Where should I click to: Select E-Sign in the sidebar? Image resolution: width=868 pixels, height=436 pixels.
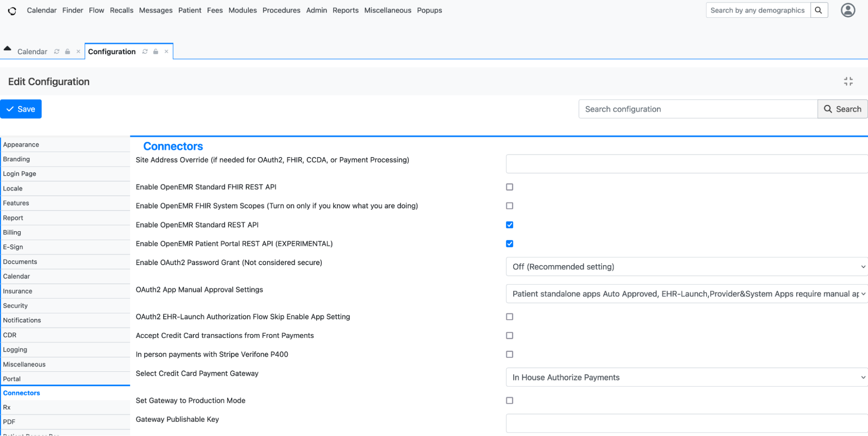pos(65,247)
